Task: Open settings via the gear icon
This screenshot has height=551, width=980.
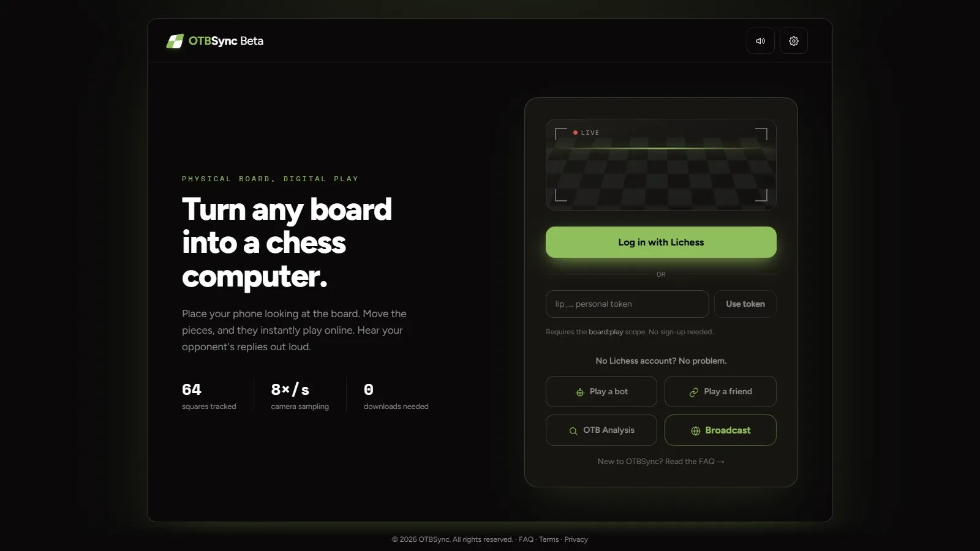Action: pos(793,41)
